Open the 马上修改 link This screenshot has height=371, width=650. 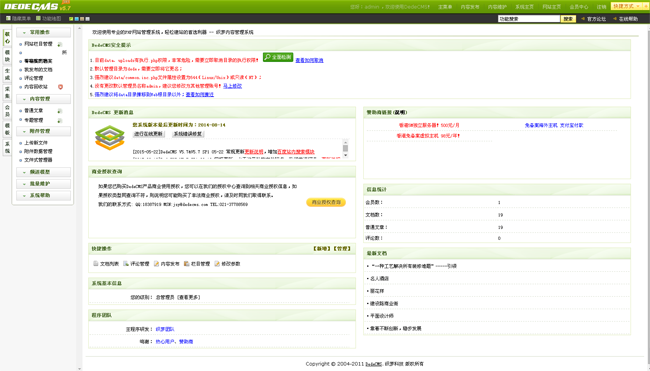[232, 86]
